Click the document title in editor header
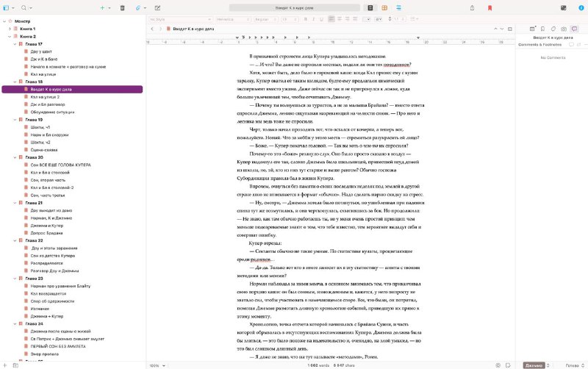The height and width of the screenshot is (369, 588). point(193,29)
